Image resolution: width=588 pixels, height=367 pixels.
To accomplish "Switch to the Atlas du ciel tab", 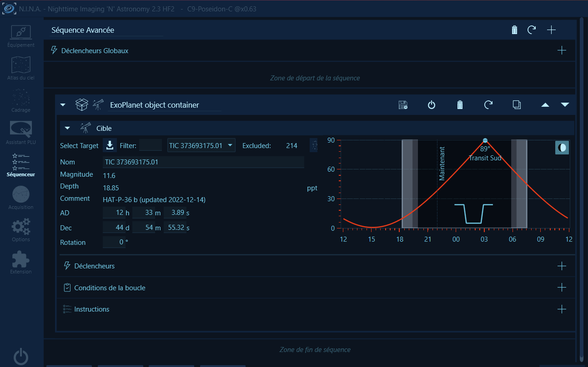I will click(x=21, y=68).
